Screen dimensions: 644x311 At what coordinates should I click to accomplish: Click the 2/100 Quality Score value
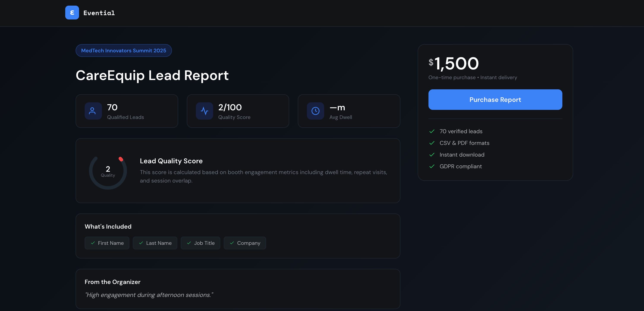(230, 107)
